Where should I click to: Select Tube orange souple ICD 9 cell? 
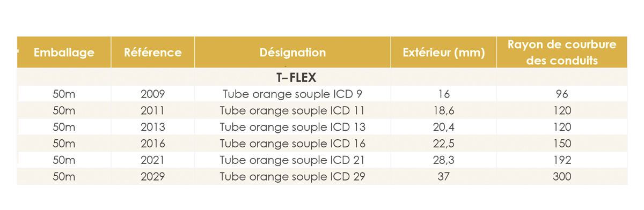[293, 94]
